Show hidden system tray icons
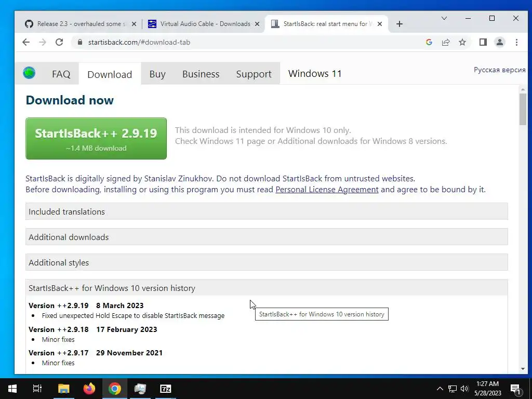The height and width of the screenshot is (399, 532). point(440,389)
